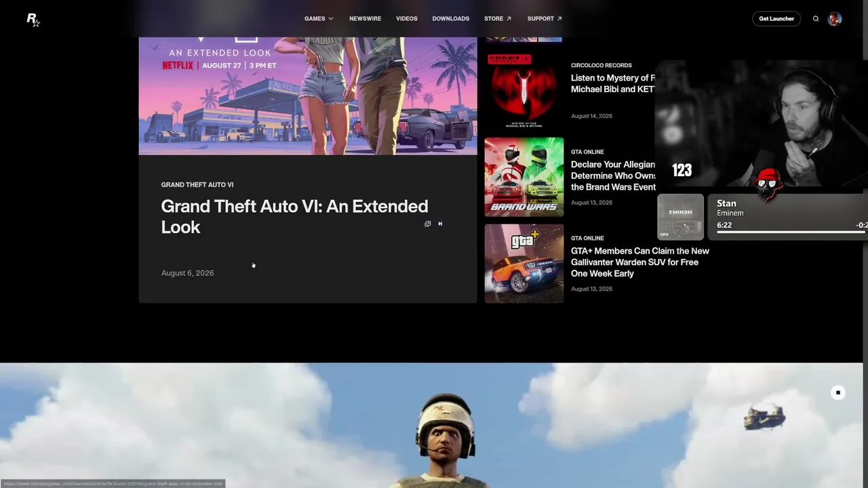This screenshot has height=488, width=868.
Task: Expand the Games dropdown menu
Action: 319,19
